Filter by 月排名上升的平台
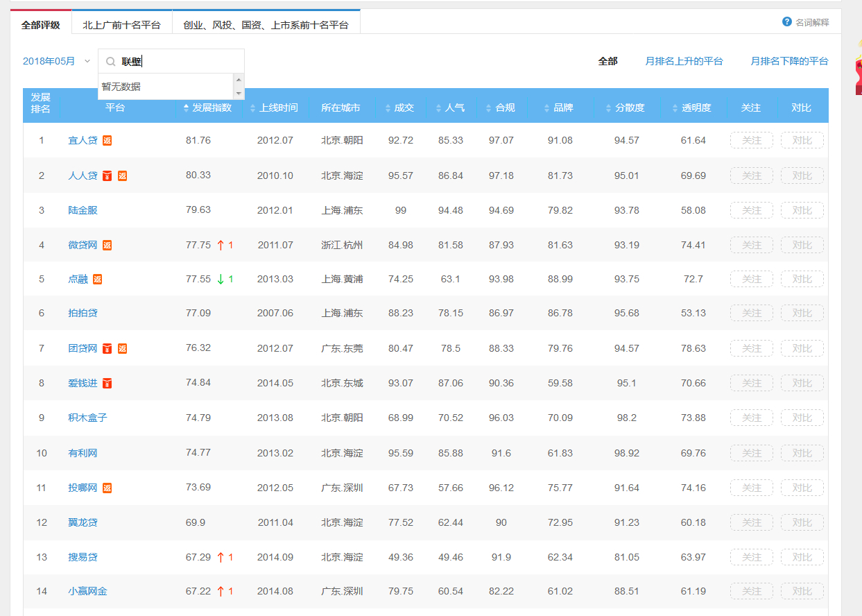 click(x=684, y=61)
